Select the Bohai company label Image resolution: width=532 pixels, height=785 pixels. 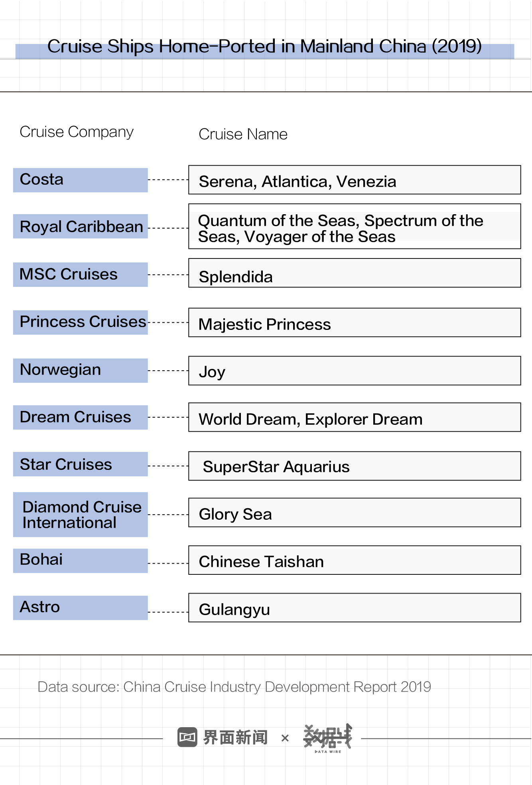point(80,560)
